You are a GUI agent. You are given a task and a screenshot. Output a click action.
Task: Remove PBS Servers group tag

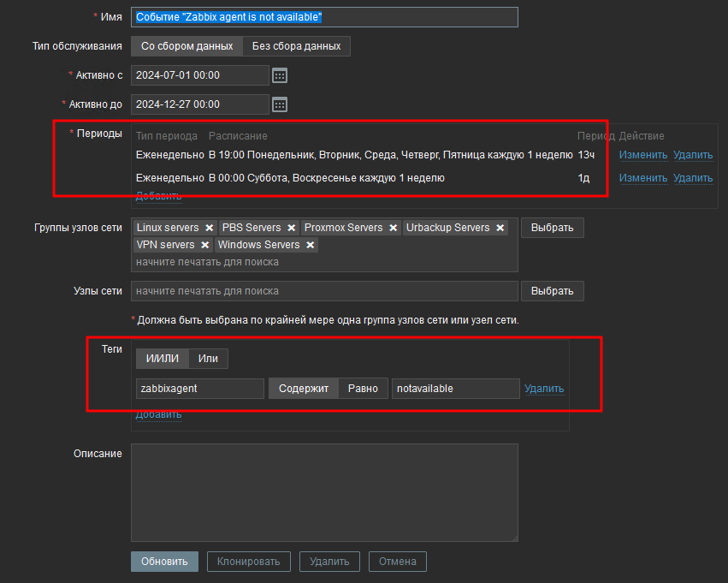(292, 228)
